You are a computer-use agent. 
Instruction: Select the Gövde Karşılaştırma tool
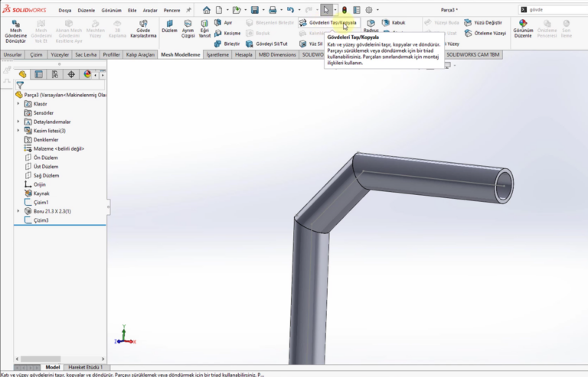[143, 31]
